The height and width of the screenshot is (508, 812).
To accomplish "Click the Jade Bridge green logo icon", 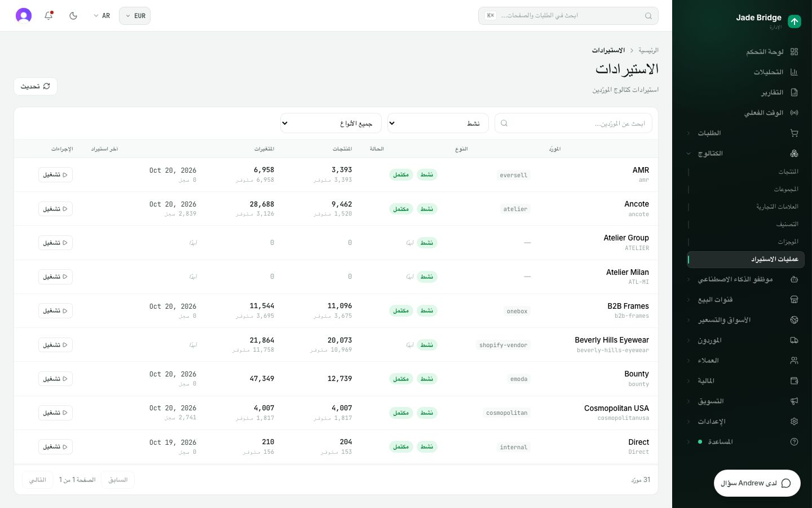I will pyautogui.click(x=795, y=21).
